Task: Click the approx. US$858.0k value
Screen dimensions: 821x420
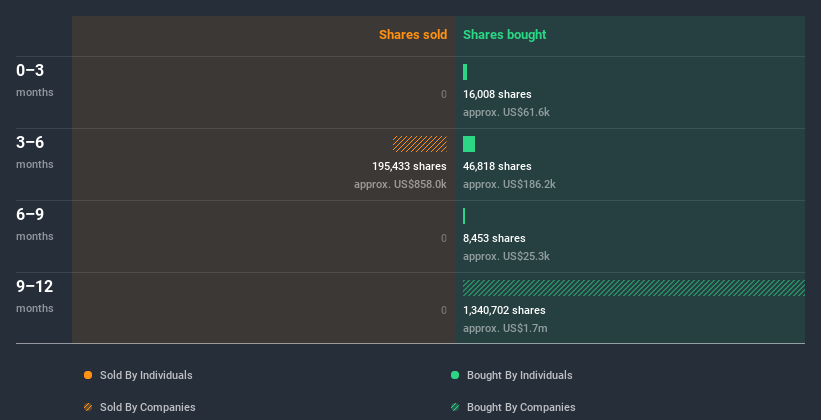Action: point(401,184)
